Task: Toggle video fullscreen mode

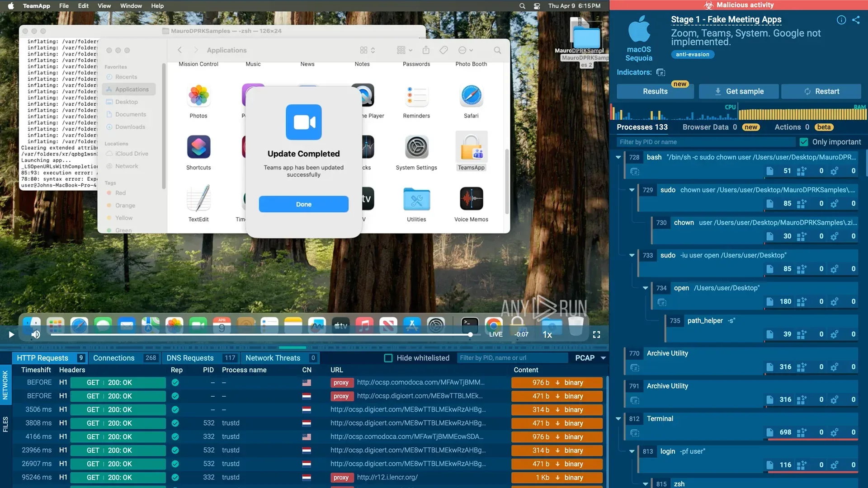Action: click(x=597, y=334)
